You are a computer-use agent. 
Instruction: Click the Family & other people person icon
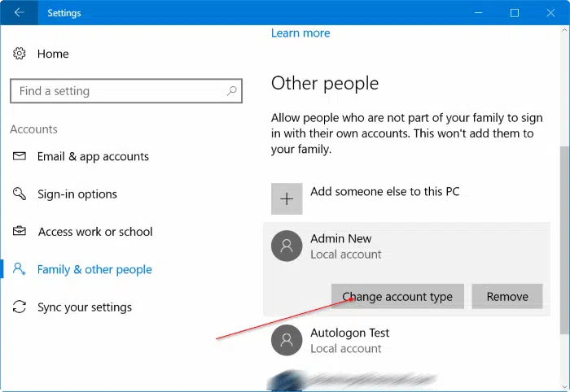click(20, 269)
